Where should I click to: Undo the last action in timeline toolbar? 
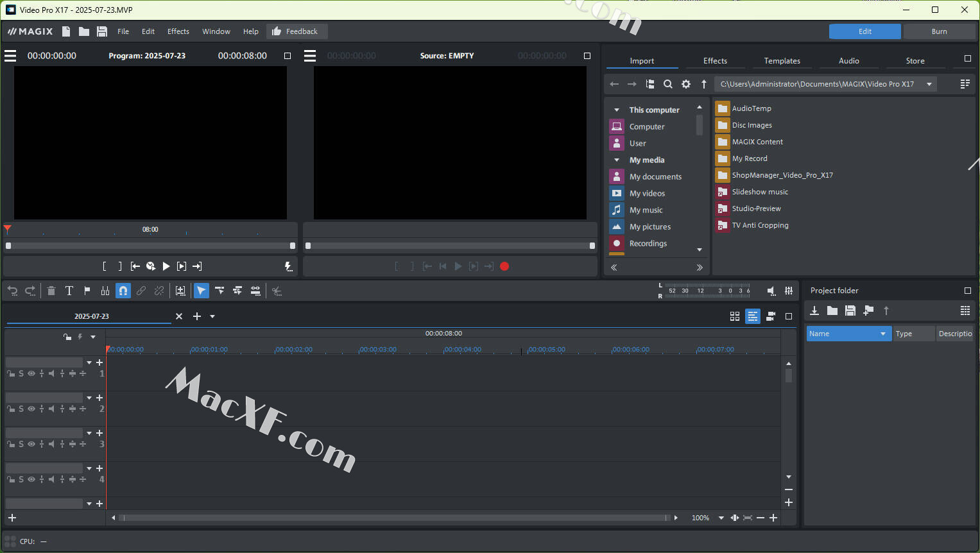click(x=12, y=291)
